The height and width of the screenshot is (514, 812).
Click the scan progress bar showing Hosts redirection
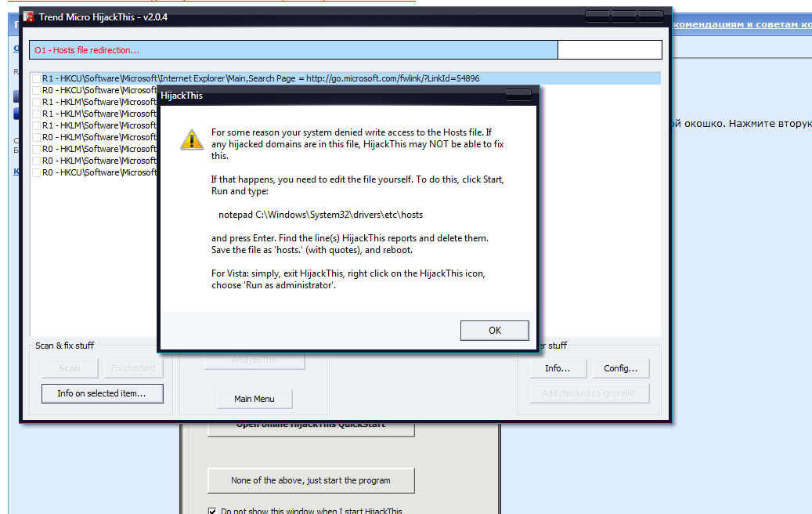tap(294, 50)
